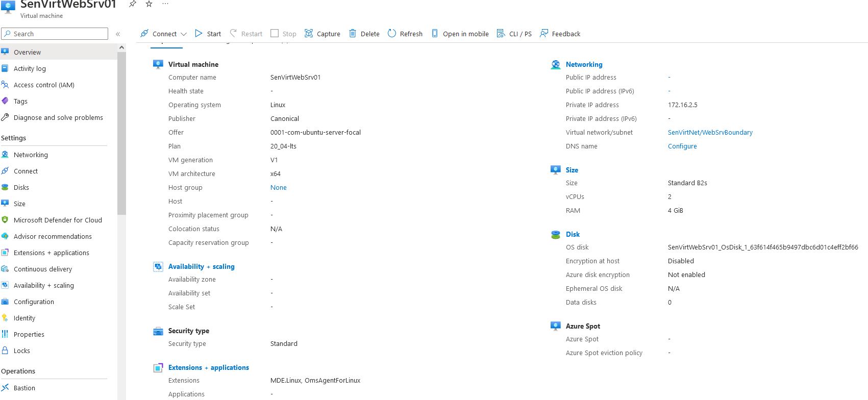Select Disks in Settings menu
The width and height of the screenshot is (868, 400).
click(x=21, y=187)
